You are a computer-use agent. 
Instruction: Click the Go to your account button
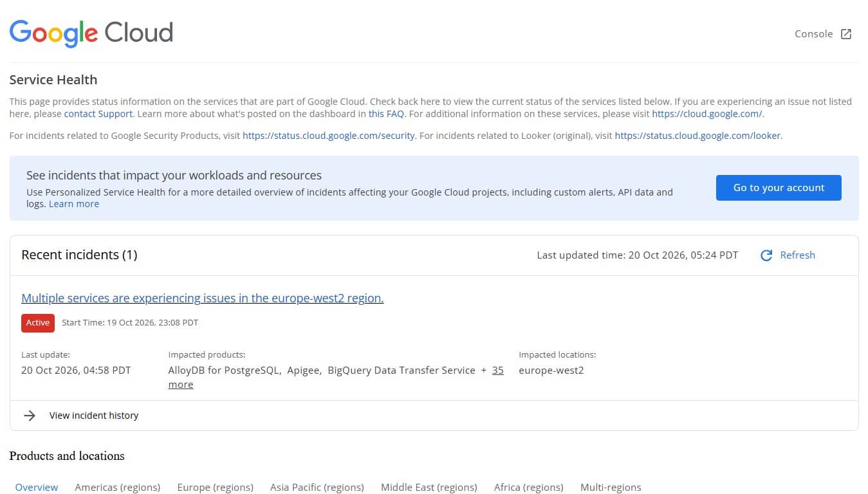[x=779, y=188]
